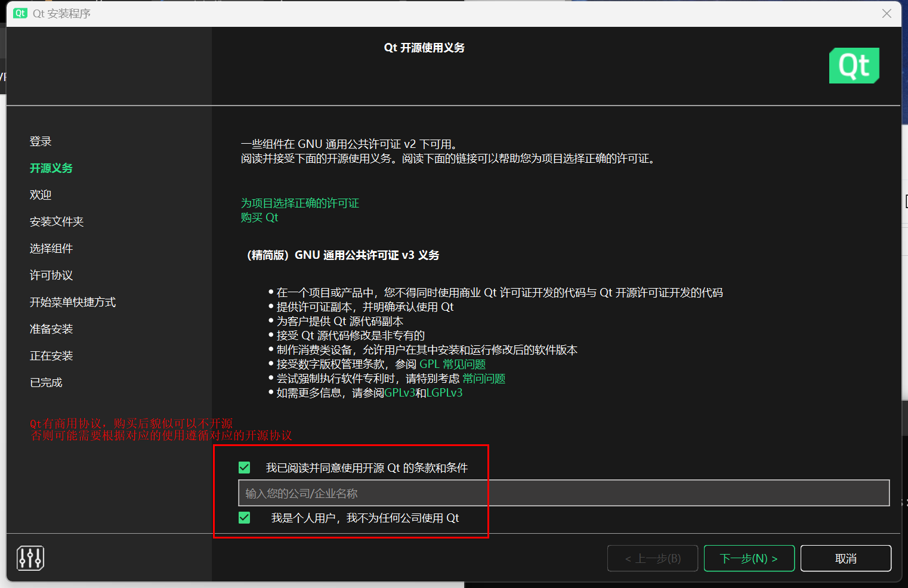908x588 pixels.
Task: Select the 开源义务 step in sidebar
Action: tap(51, 168)
